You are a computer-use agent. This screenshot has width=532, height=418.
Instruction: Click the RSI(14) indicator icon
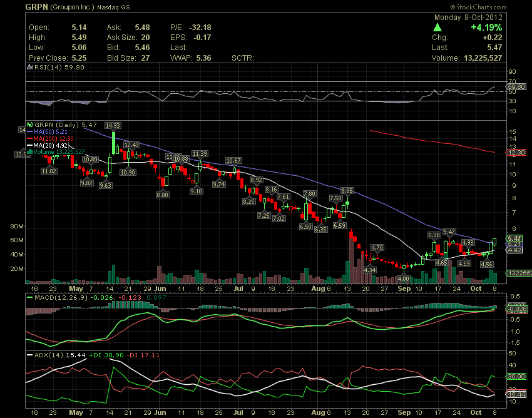click(29, 67)
